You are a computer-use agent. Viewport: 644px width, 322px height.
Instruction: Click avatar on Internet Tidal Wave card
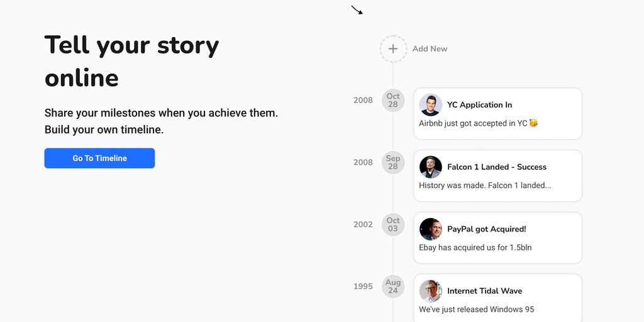(431, 291)
